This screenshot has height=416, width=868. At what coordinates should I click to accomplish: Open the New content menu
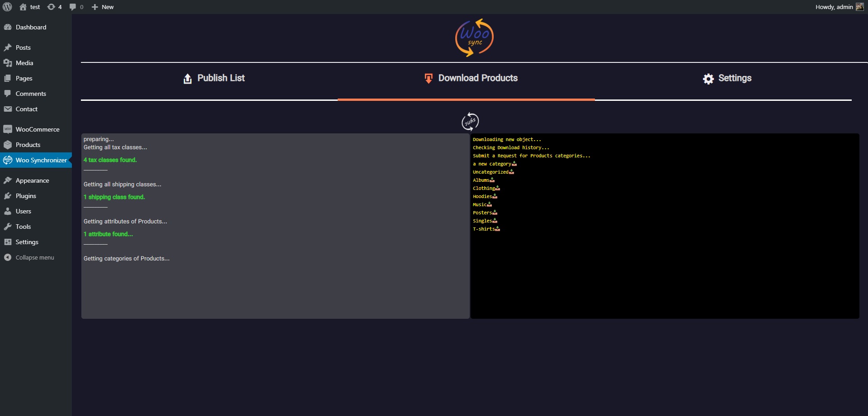tap(103, 7)
